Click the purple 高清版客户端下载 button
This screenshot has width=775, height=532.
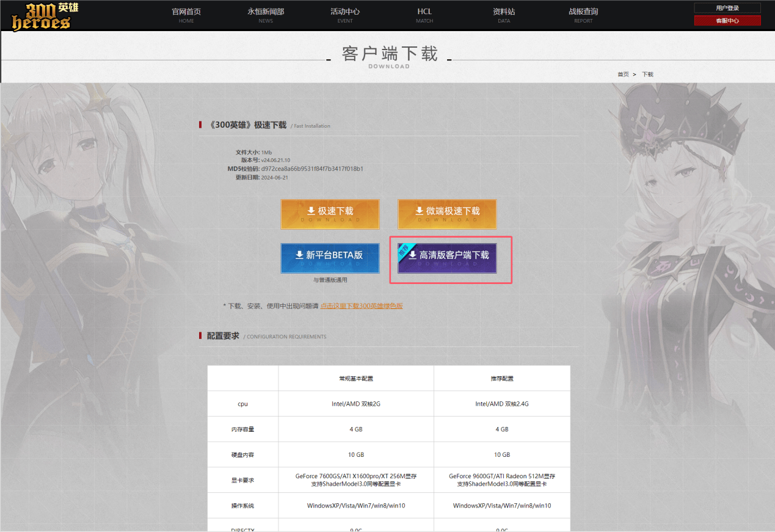(447, 258)
